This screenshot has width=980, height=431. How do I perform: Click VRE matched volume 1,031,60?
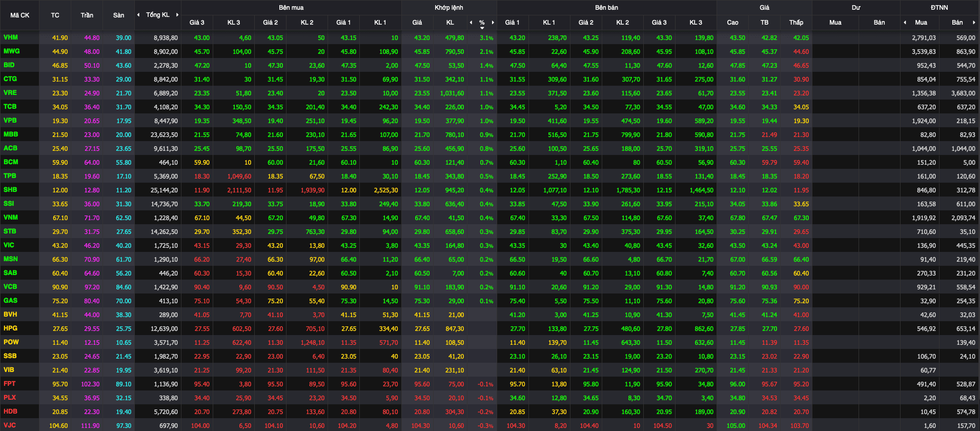[452, 93]
